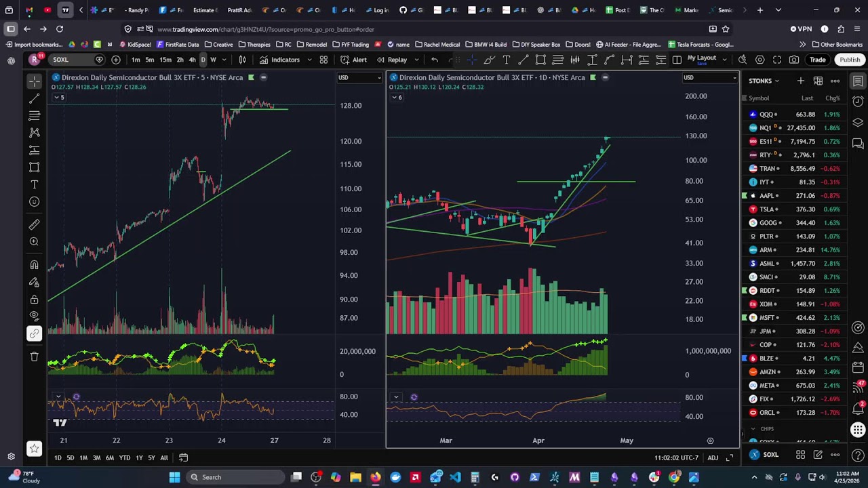The height and width of the screenshot is (488, 868).
Task: Open quick search lightning icon
Action: click(743, 60)
